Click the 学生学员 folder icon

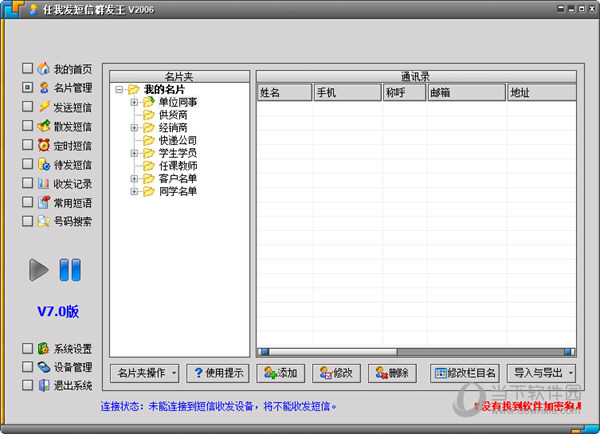(x=148, y=153)
